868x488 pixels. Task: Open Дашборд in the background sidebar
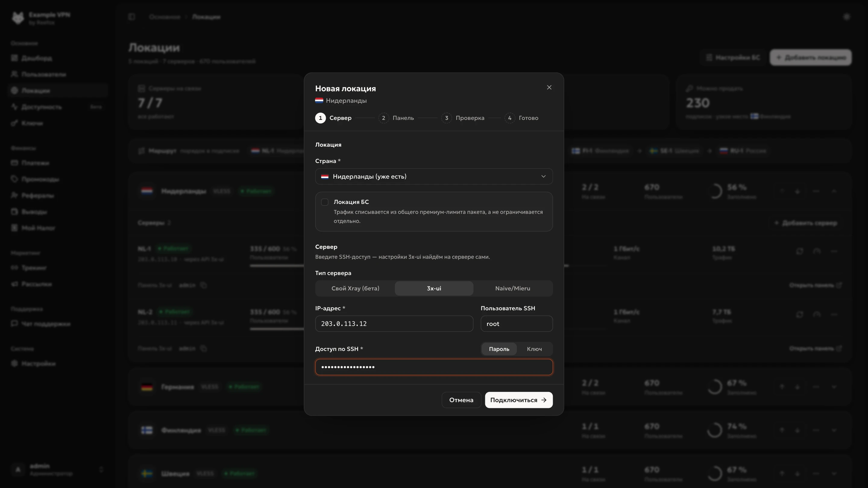click(57, 58)
